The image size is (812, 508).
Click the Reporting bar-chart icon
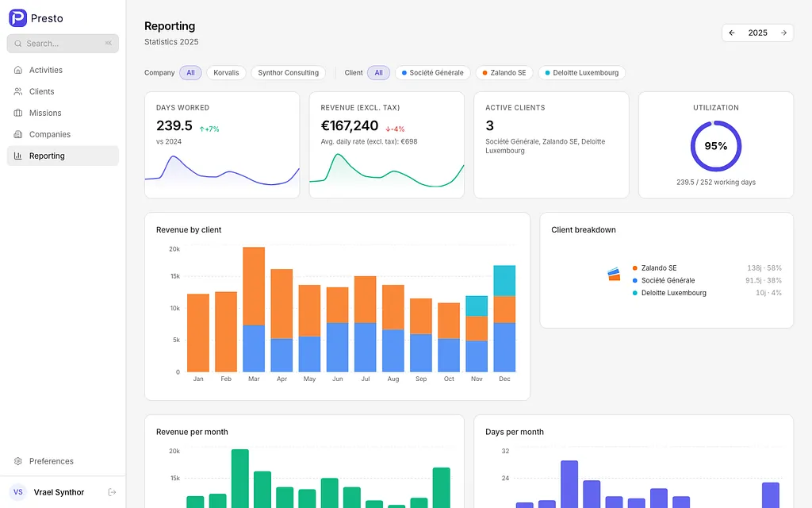(x=18, y=156)
